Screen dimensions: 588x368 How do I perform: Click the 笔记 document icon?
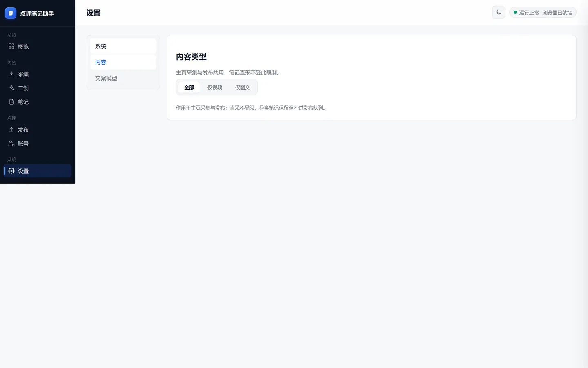[11, 102]
